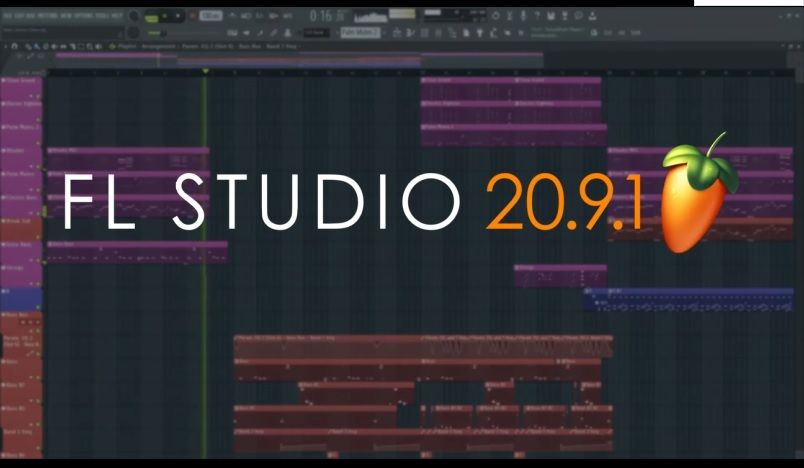Image resolution: width=804 pixels, height=468 pixels.
Task: Open the FILE menu
Action: pyautogui.click(x=8, y=15)
